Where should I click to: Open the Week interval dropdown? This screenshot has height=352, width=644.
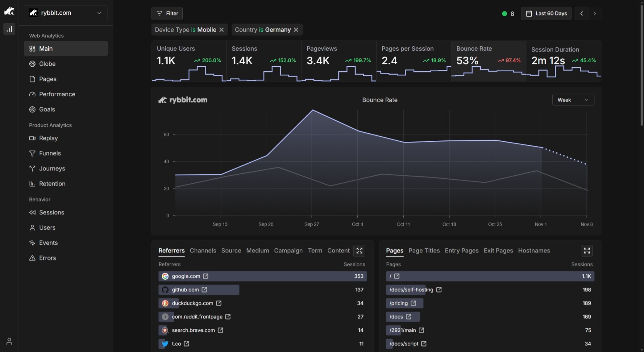573,100
